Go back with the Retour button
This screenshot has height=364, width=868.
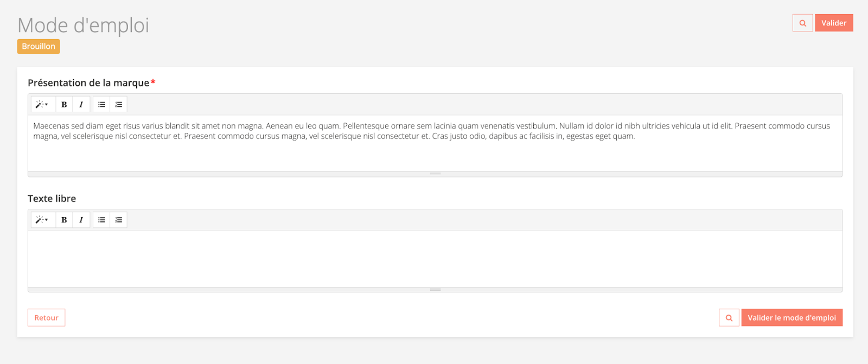tap(46, 318)
